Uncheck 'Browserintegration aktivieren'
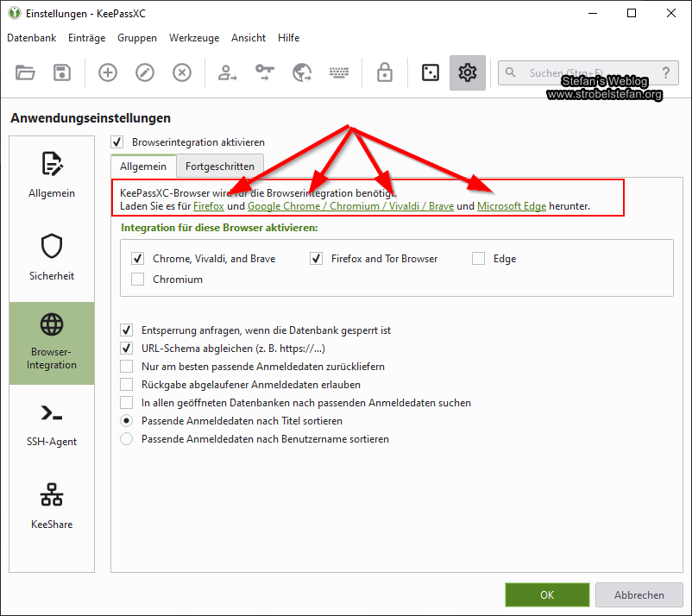 coord(116,142)
